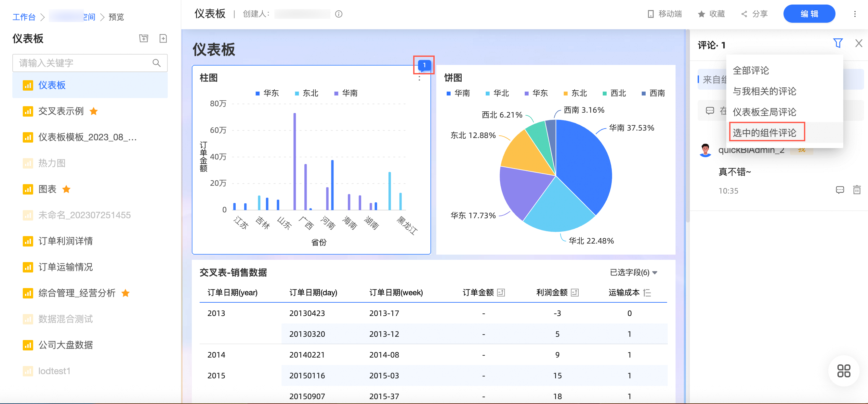
Task: Click the star beside 综合管理_经营分析
Action: [x=125, y=293]
